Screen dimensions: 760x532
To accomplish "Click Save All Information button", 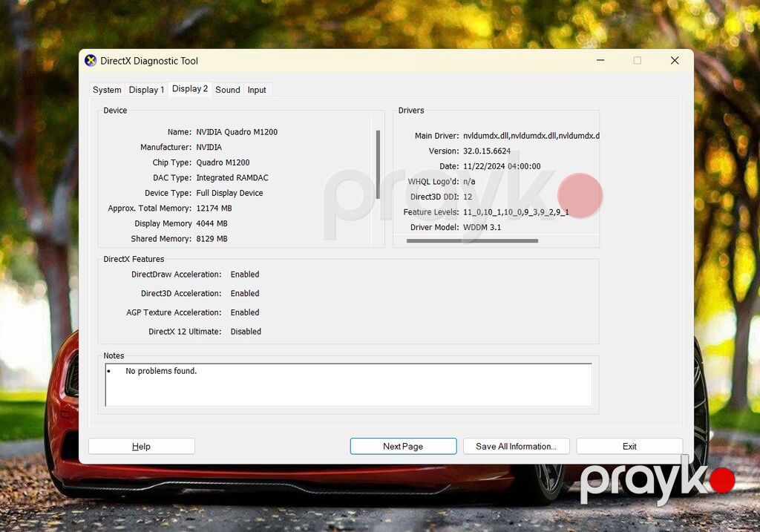I will (x=517, y=446).
